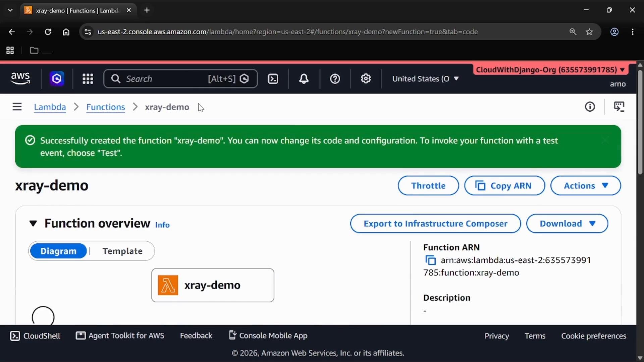Open the tutorials panel icon at right
This screenshot has height=362, width=644.
click(619, 107)
